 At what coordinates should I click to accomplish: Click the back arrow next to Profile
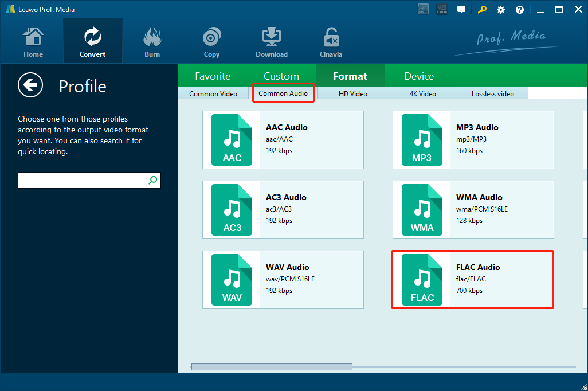[x=30, y=85]
